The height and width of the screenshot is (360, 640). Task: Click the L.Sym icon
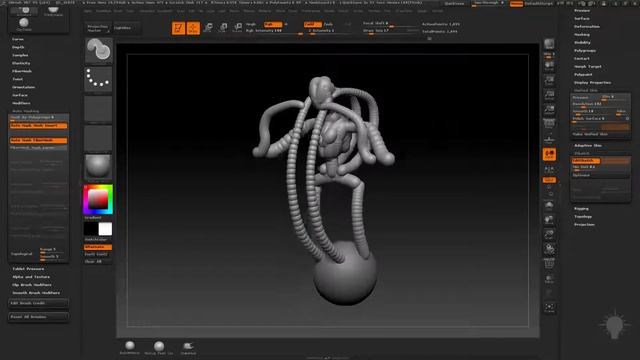(x=549, y=169)
